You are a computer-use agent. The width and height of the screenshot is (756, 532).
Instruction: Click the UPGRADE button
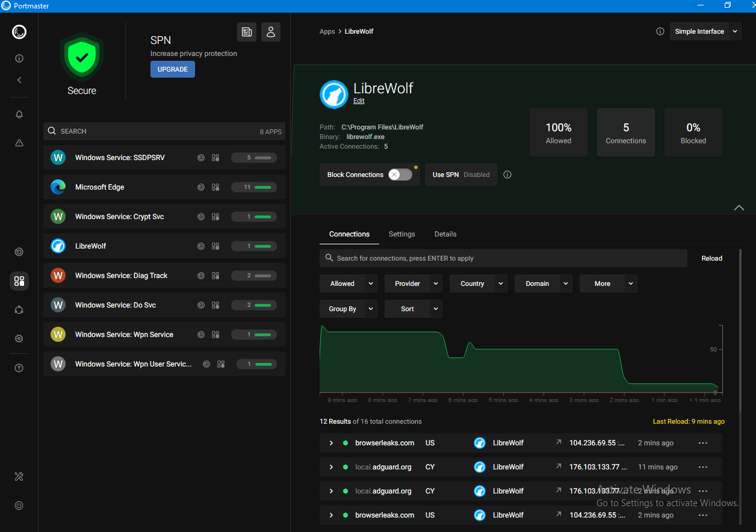click(x=173, y=69)
